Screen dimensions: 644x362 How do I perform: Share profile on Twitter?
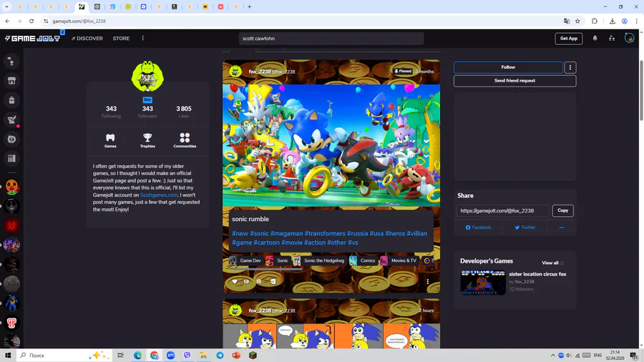pos(525,228)
